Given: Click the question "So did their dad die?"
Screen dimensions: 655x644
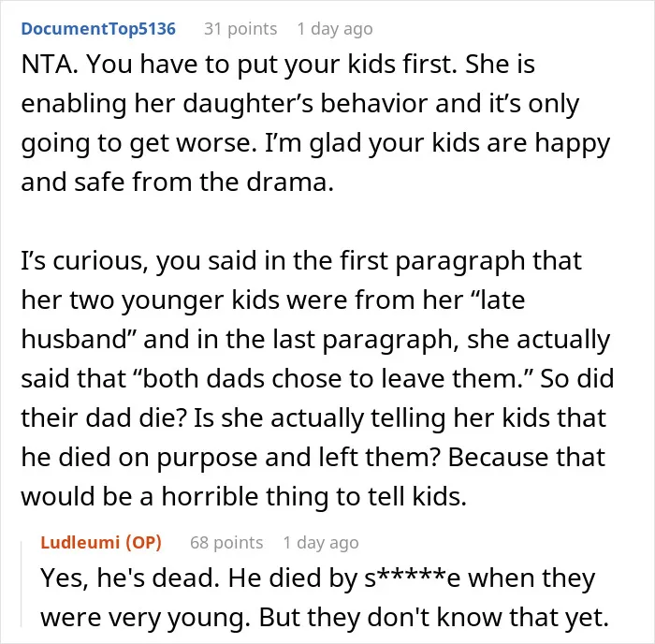Looking at the screenshot, I should pos(317,398).
